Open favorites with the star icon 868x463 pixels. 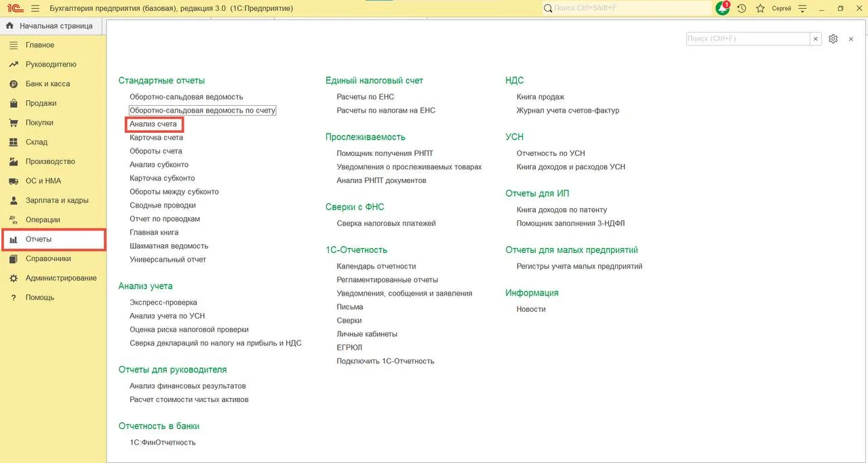tap(760, 8)
